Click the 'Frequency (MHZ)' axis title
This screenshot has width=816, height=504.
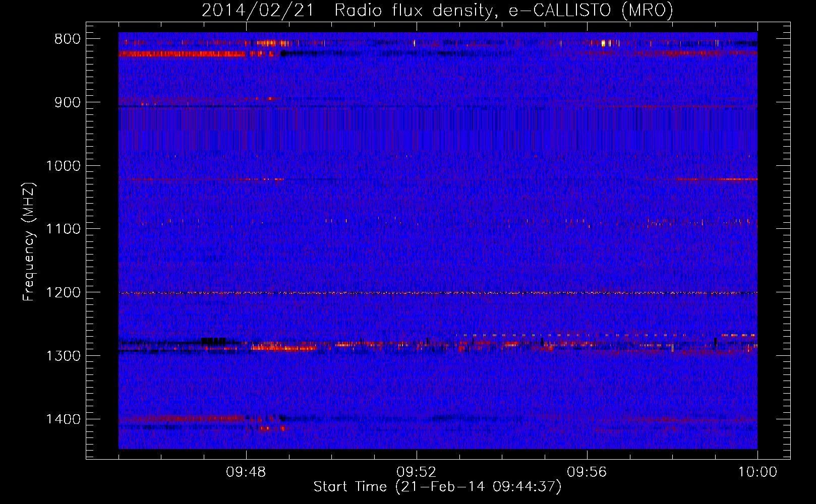coord(29,241)
